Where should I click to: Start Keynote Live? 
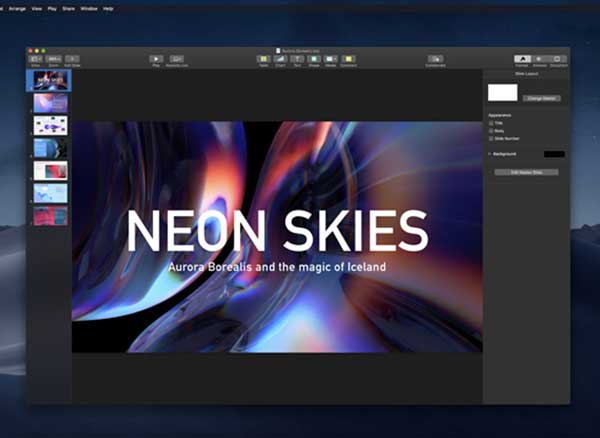176,59
